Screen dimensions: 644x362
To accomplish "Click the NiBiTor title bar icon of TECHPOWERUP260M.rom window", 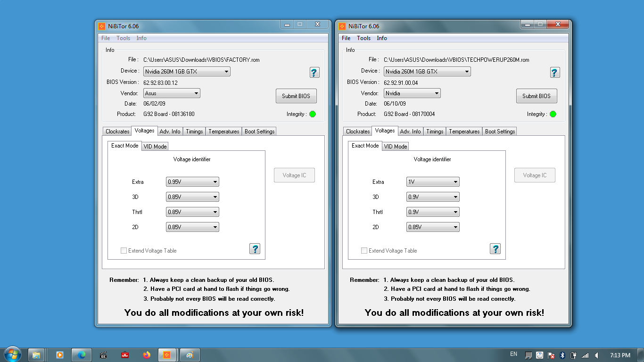I will click(342, 26).
